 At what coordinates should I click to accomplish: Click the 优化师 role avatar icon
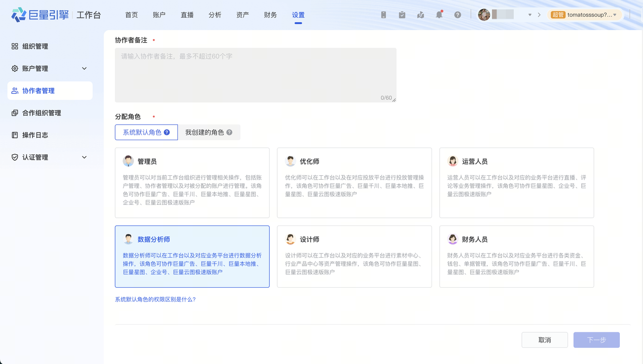pos(290,161)
